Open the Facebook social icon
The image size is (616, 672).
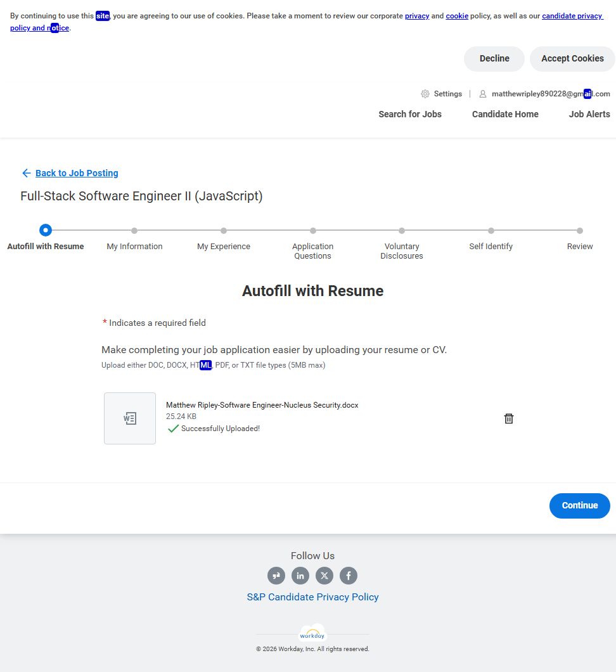(349, 576)
